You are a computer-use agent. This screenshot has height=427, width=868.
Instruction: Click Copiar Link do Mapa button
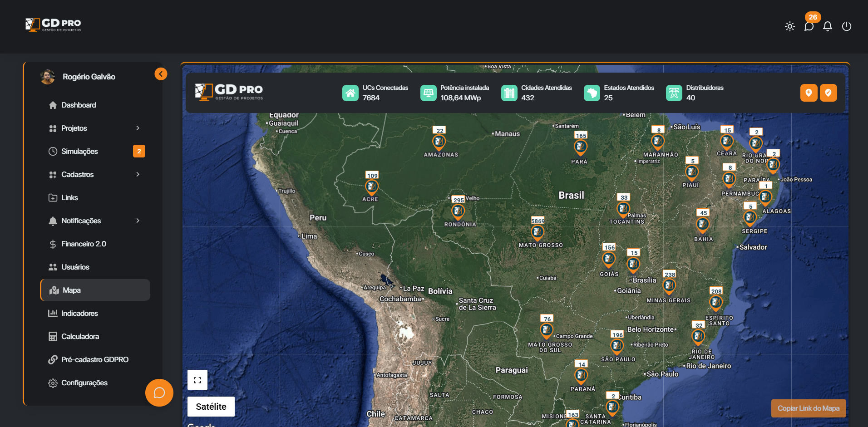point(809,408)
